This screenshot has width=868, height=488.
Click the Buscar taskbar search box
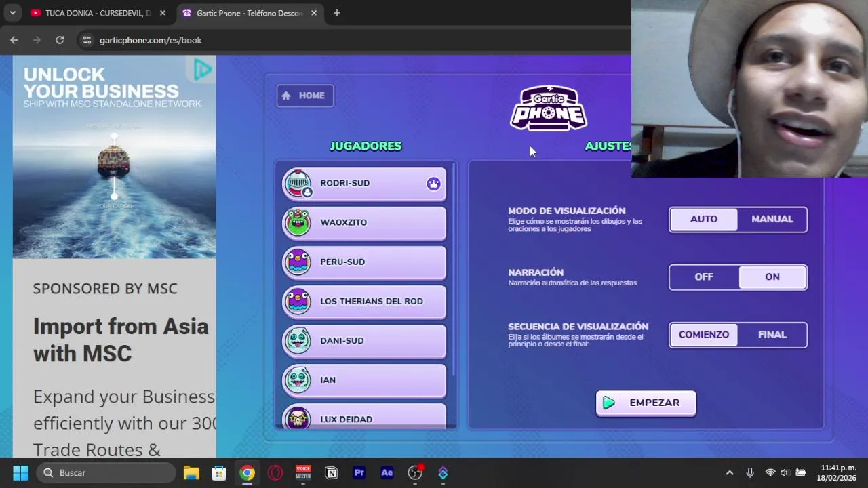(x=106, y=472)
